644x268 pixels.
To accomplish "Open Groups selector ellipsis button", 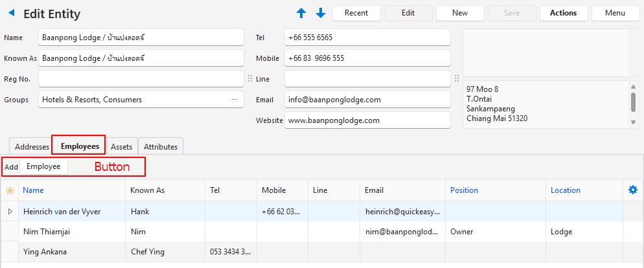I will point(235,100).
